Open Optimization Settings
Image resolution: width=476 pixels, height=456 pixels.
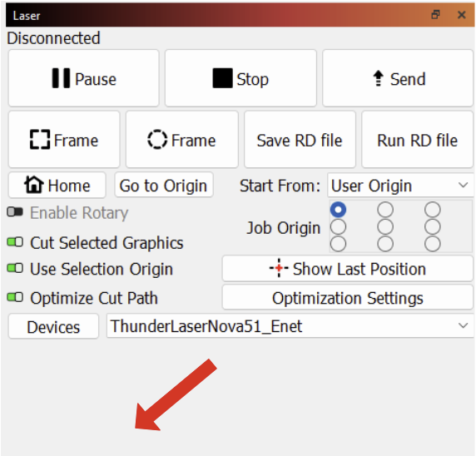(x=348, y=298)
